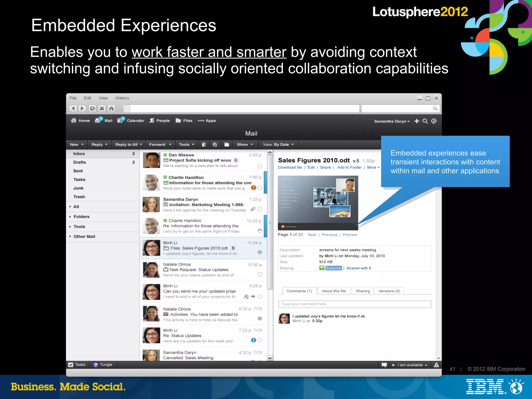Switch to the Versions (5) tab
This screenshot has height=399, width=532.
point(389,291)
